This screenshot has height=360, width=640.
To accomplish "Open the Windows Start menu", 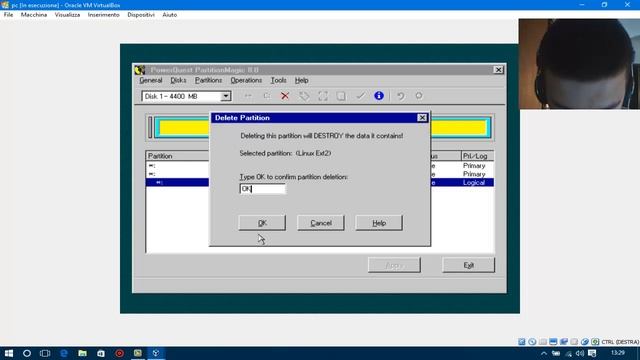I will coord(9,353).
